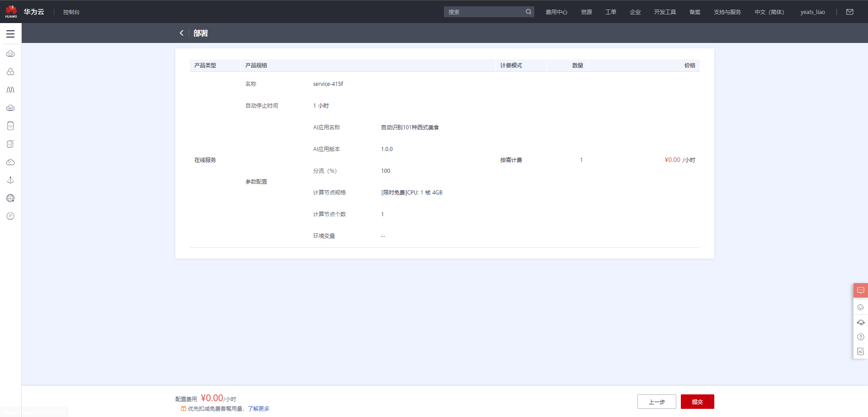
Task: Open the double-page cloud backup sidebar icon
Action: click(x=10, y=144)
